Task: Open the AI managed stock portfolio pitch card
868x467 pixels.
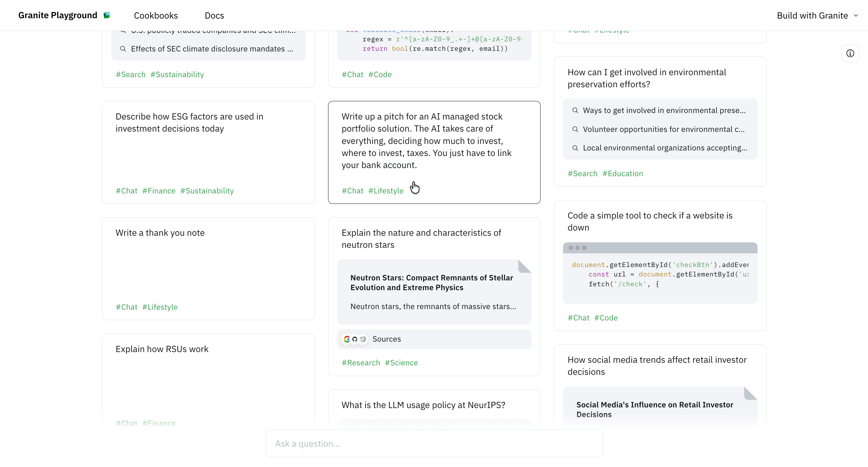Action: tap(434, 152)
